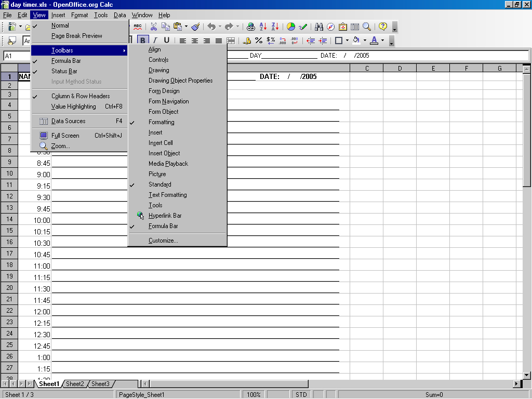Toggle Column & Row Headers option
This screenshot has width=532, height=399.
[79, 96]
